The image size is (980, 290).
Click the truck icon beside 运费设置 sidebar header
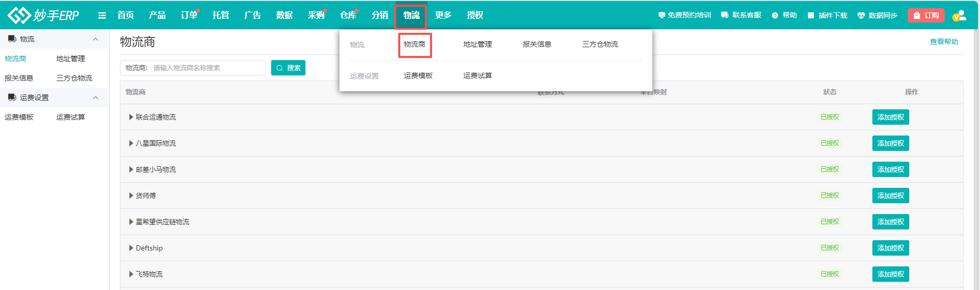click(x=12, y=98)
